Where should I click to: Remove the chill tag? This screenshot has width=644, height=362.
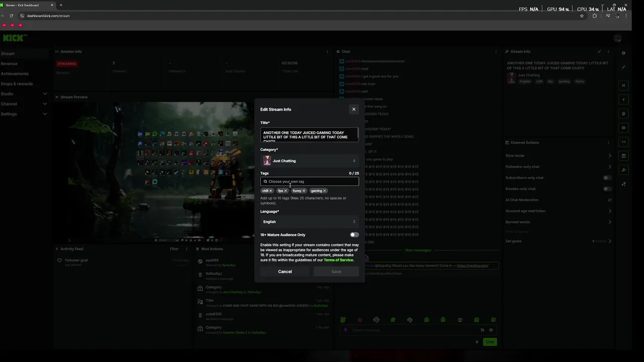point(271,191)
